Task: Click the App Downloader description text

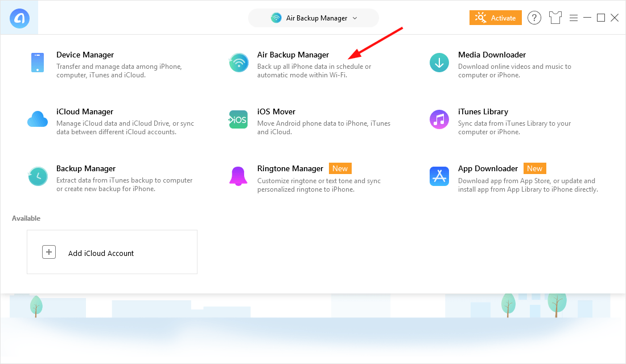Action: point(528,185)
